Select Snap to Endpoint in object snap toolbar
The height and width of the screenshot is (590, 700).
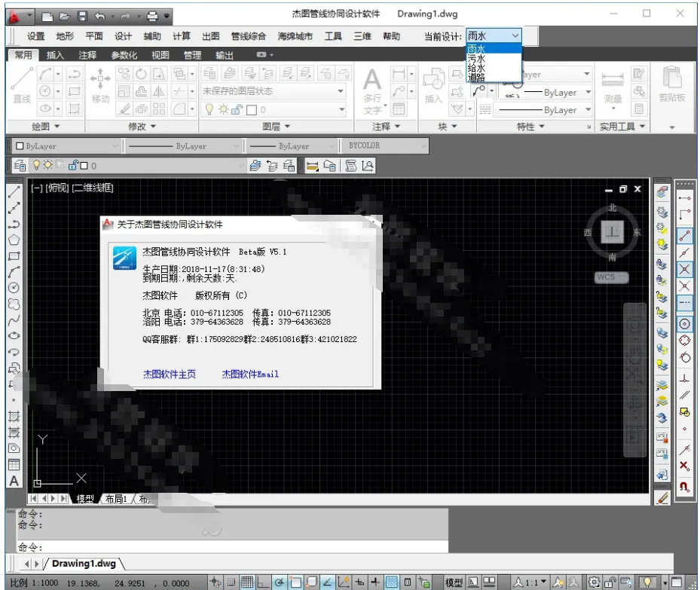(684, 236)
